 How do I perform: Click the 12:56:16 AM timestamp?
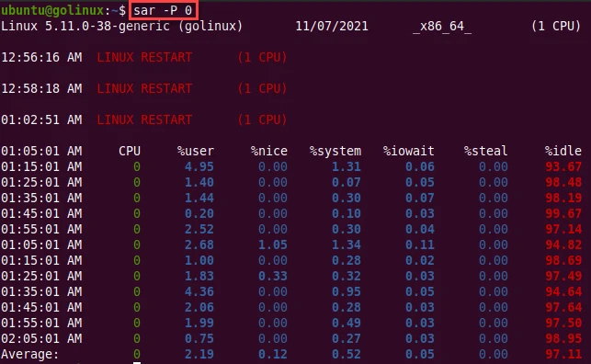point(41,57)
